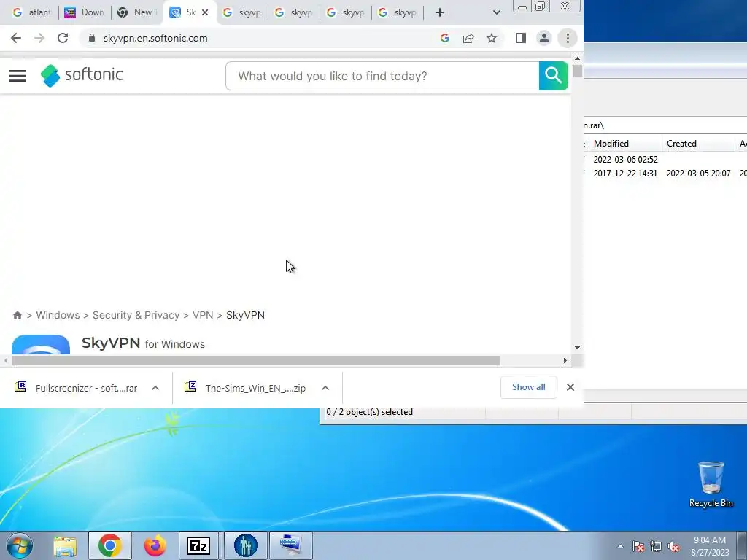Screen dimensions: 747x560
Task: Click Show all downloads
Action: tap(528, 387)
